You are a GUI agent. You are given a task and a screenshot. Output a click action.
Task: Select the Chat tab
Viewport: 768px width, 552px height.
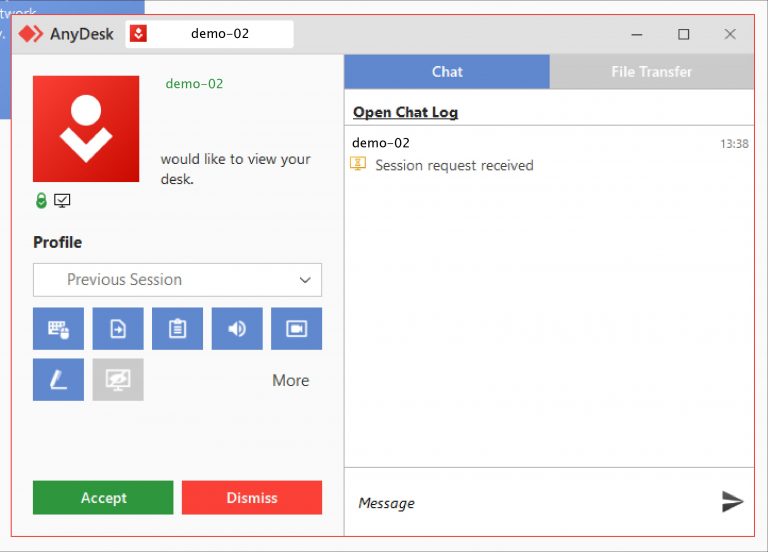tap(447, 72)
